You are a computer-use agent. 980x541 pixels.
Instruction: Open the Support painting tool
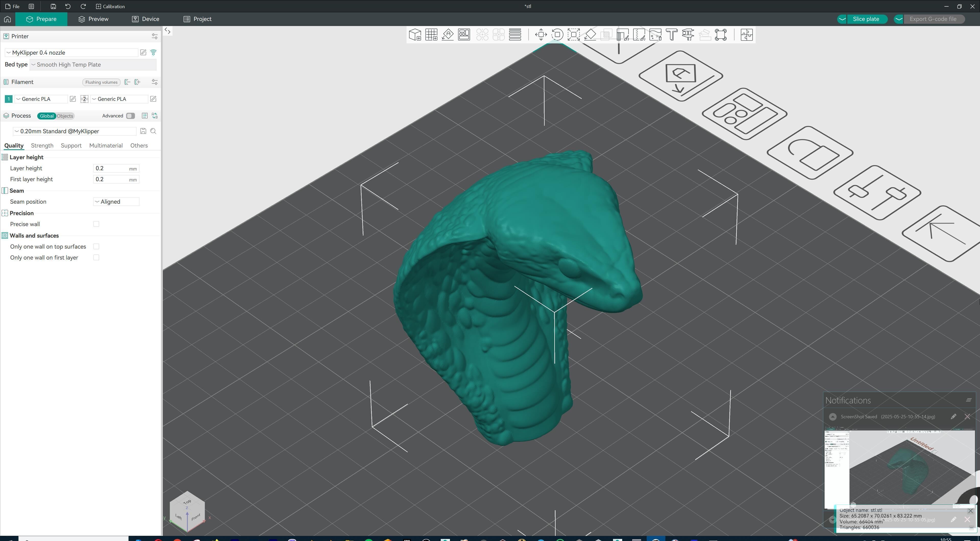click(623, 35)
